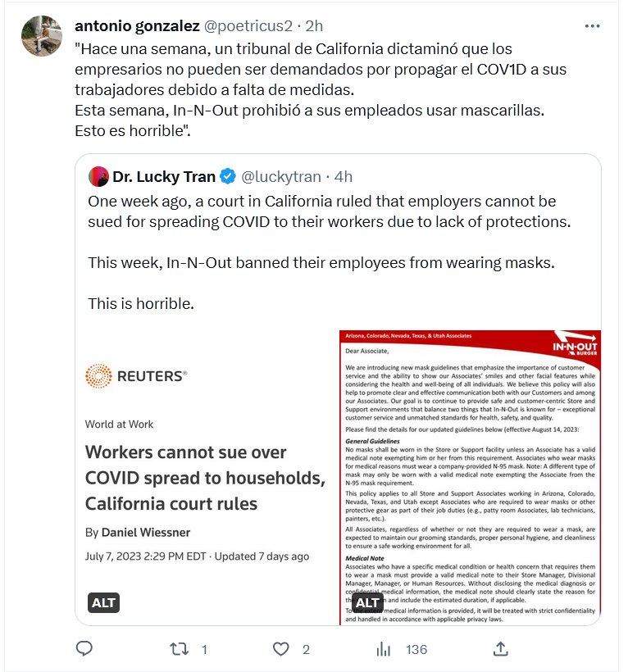This screenshot has width=628, height=672.
Task: Click the retweet arrows icon
Action: pos(178,649)
